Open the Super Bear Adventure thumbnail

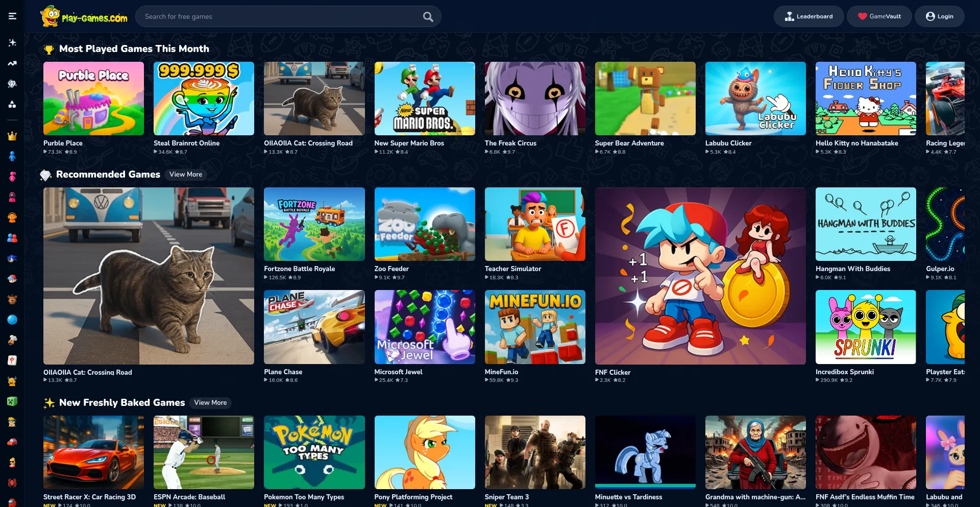tap(645, 99)
